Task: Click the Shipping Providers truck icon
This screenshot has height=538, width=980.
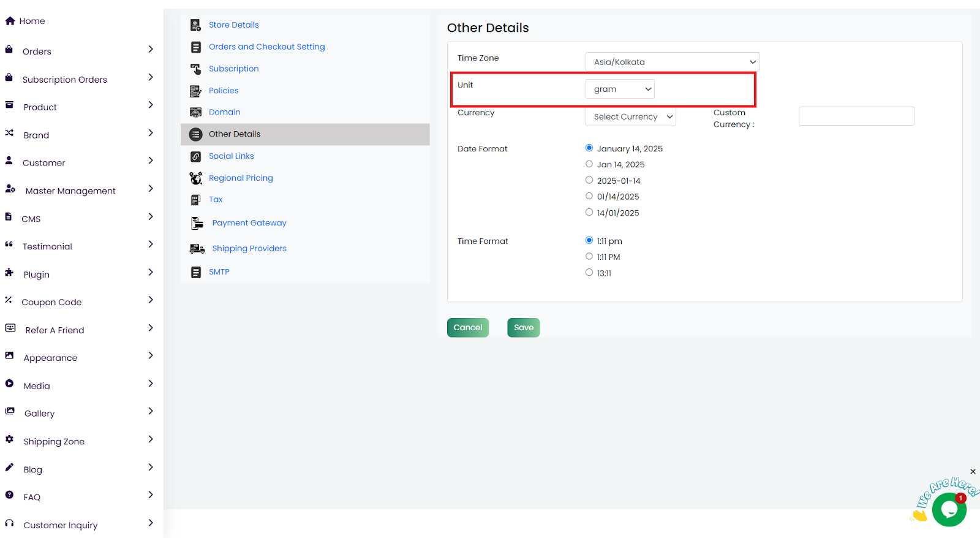Action: tap(197, 249)
